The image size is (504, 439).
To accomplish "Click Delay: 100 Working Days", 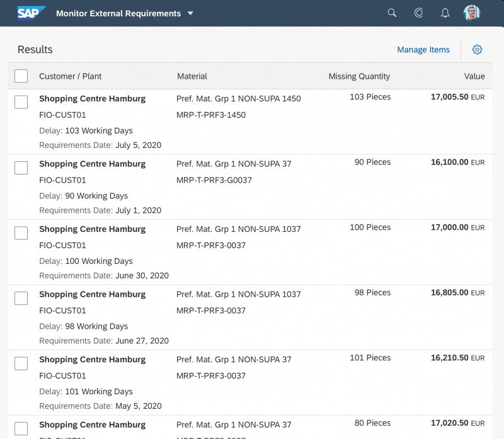I will click(86, 261).
